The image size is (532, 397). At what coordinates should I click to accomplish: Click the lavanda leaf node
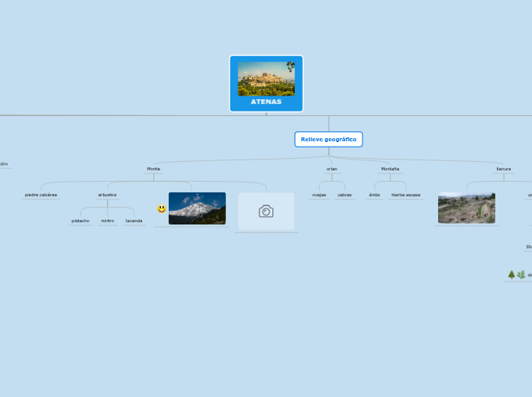134,221
